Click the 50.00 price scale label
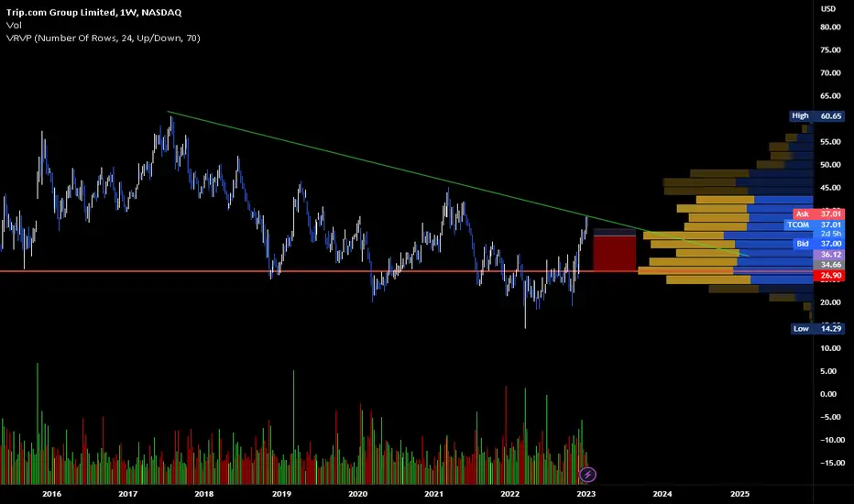Viewport: 854px width, 504px height. 830,165
